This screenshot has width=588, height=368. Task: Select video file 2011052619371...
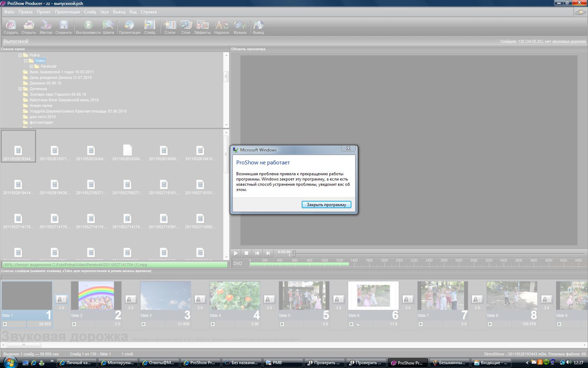[55, 153]
